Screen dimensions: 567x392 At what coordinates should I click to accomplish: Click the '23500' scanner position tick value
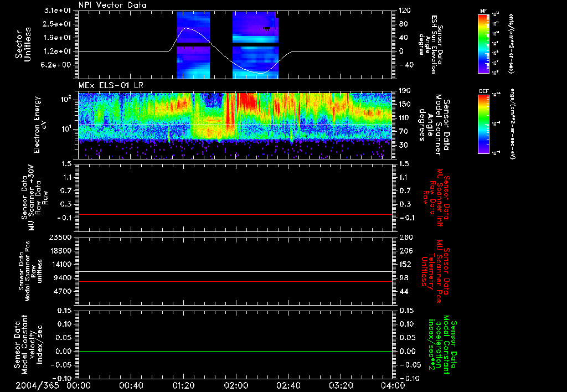pos(60,238)
